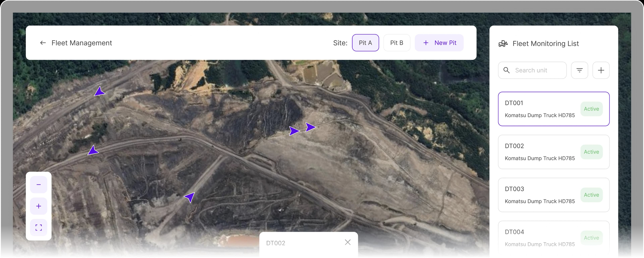Image resolution: width=644 pixels, height=258 pixels.
Task: Add a new unit with plus icon
Action: click(601, 70)
